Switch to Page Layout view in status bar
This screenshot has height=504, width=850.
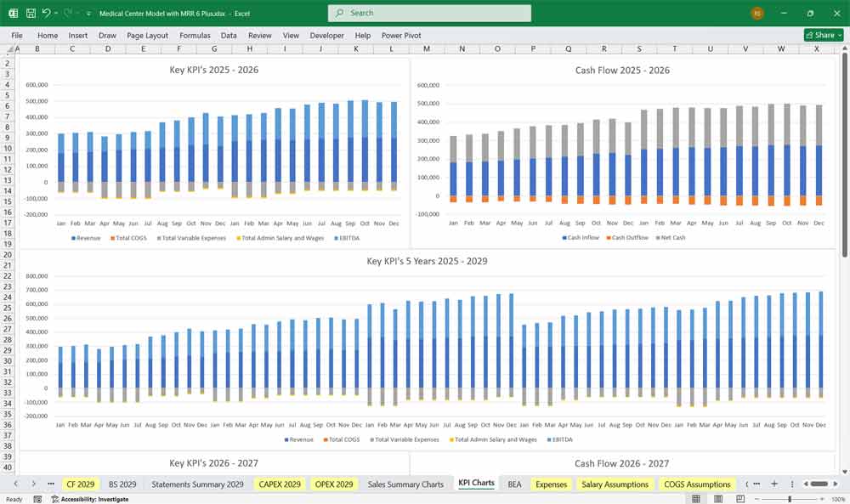(717, 499)
